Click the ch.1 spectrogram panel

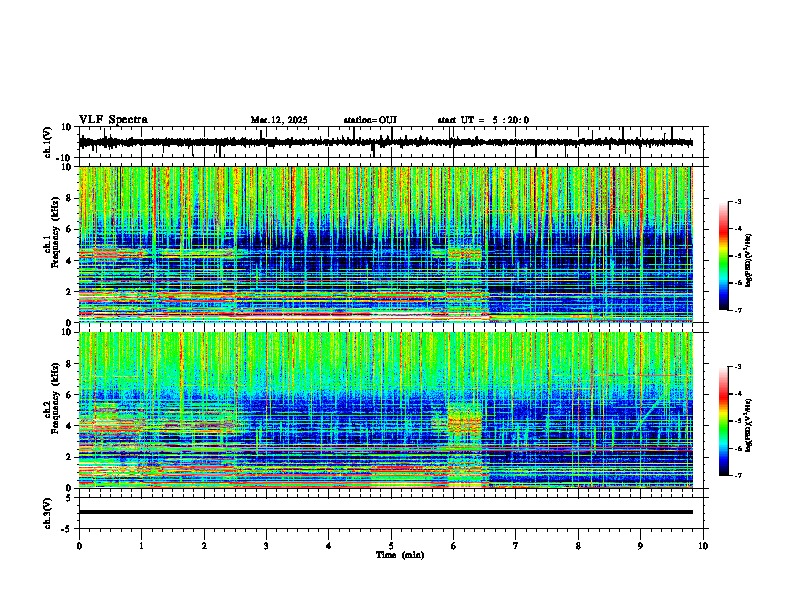(x=385, y=244)
